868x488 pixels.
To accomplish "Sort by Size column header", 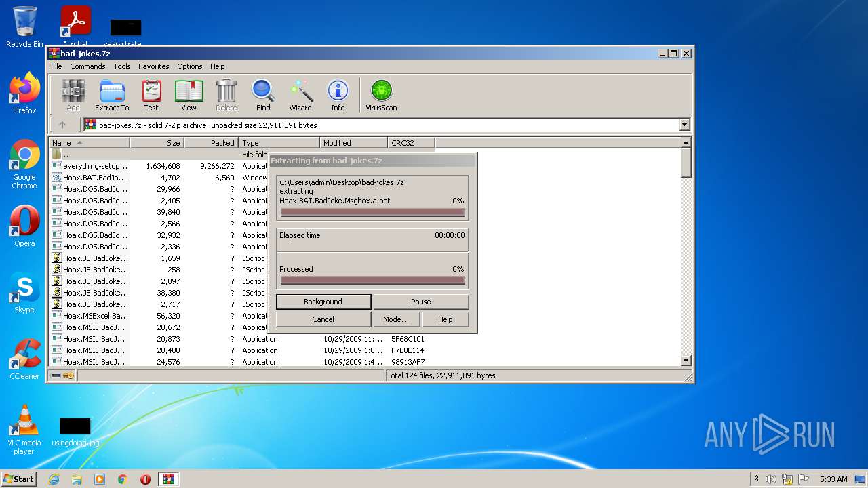I will pos(157,142).
